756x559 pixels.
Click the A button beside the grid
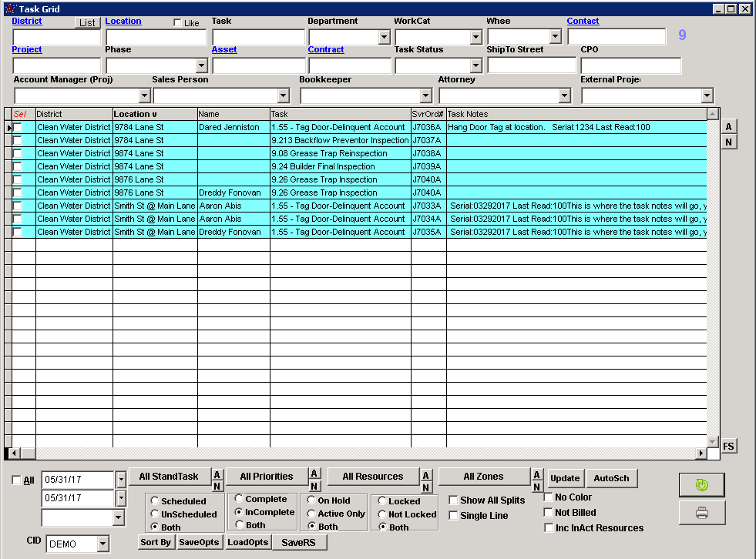(728, 127)
